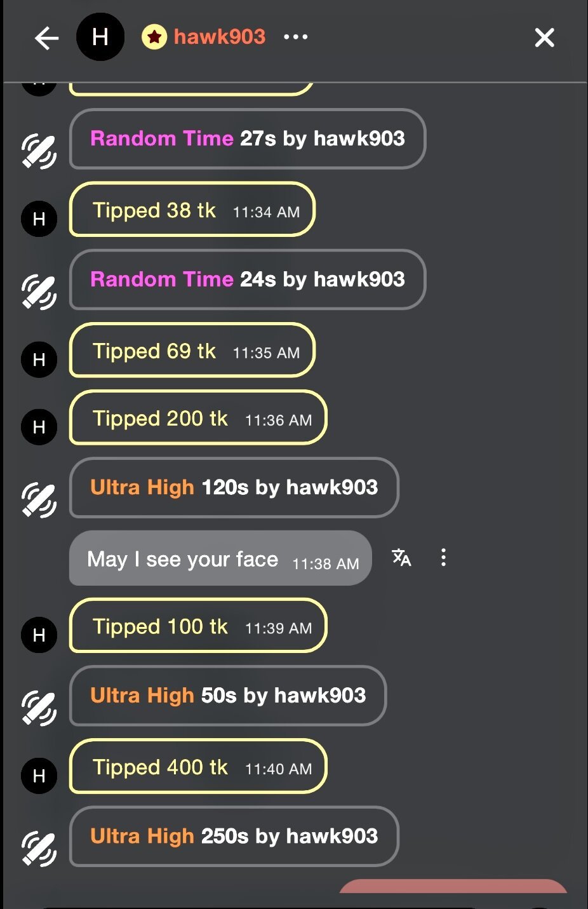Viewport: 588px width, 909px height.
Task: Click the toy icon beside Random Time 27s
Action: 39,151
